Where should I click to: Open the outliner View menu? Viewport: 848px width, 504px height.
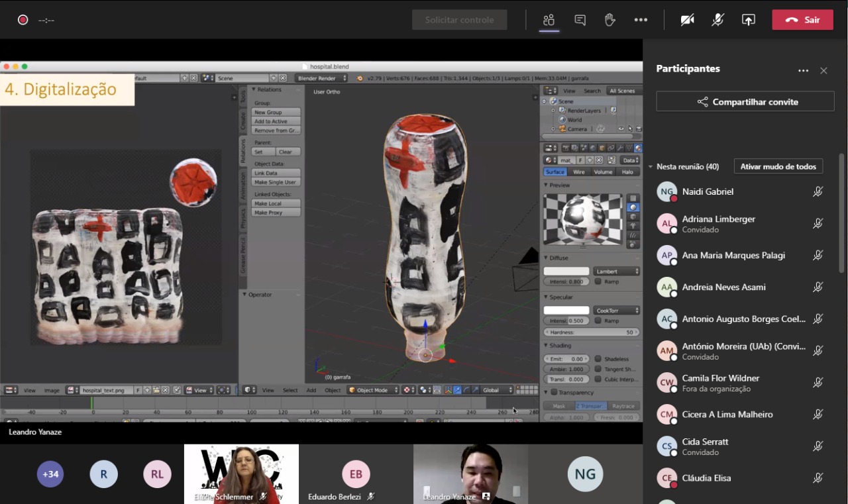569,91
